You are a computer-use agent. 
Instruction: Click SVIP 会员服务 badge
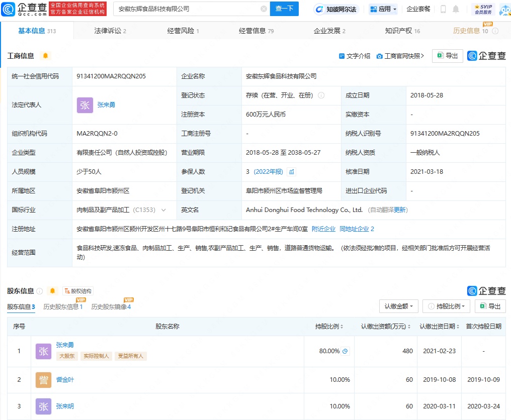(483, 9)
